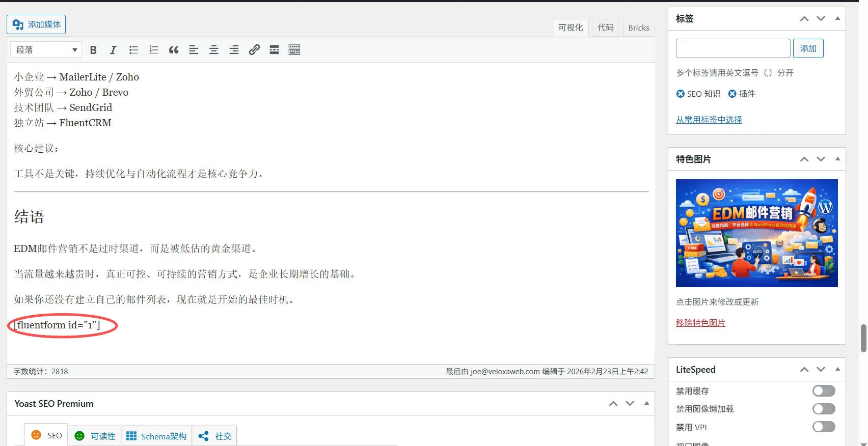Image resolution: width=868 pixels, height=446 pixels.
Task: Insert a numbered list
Action: pos(153,50)
